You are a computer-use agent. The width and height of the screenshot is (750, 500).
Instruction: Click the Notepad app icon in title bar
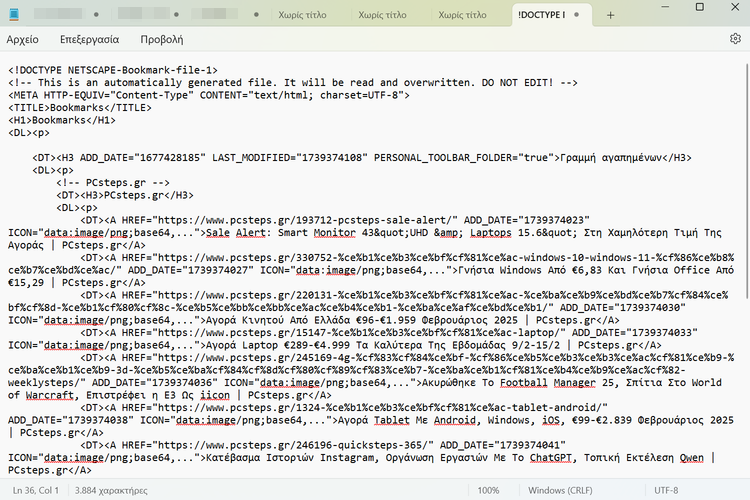pyautogui.click(x=14, y=14)
